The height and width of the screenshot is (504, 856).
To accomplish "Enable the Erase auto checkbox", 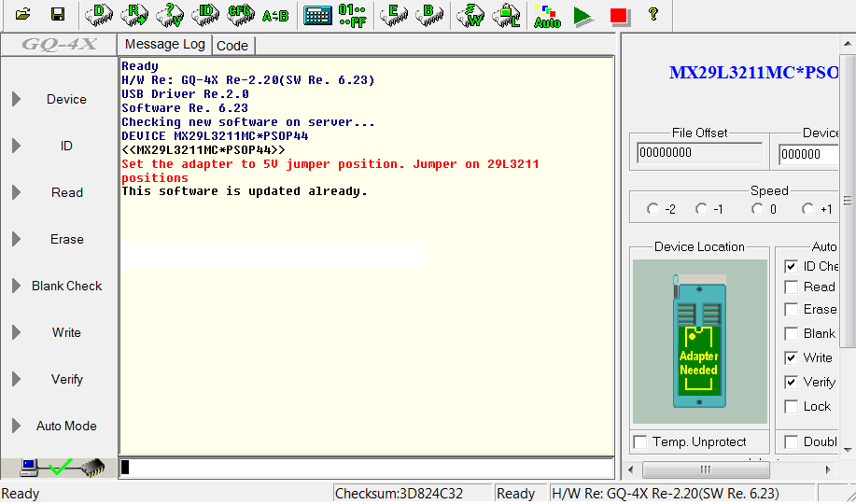I will click(x=791, y=310).
